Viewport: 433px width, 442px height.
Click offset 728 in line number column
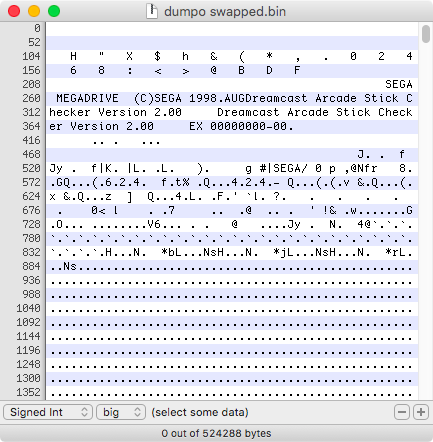pyautogui.click(x=31, y=224)
